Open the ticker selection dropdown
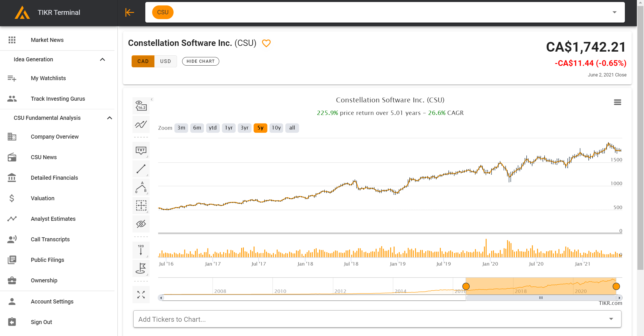 point(614,12)
